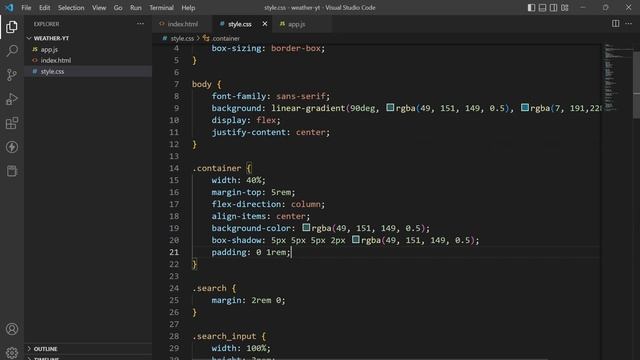This screenshot has width=640, height=360.
Task: Click 'font-family: sans-serif;' text
Action: click(x=271, y=96)
